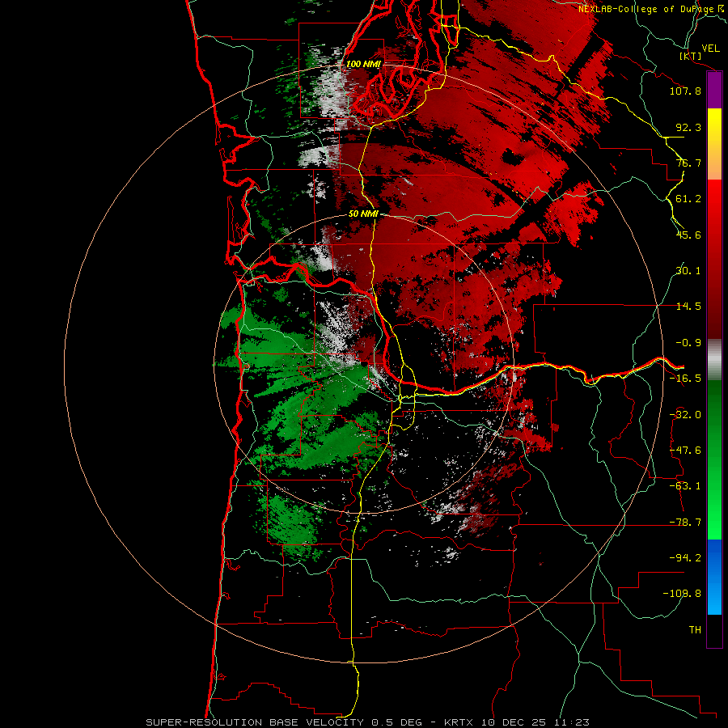The width and height of the screenshot is (728, 728).
Task: Click the -78.7 velocity scale value
Action: (685, 523)
